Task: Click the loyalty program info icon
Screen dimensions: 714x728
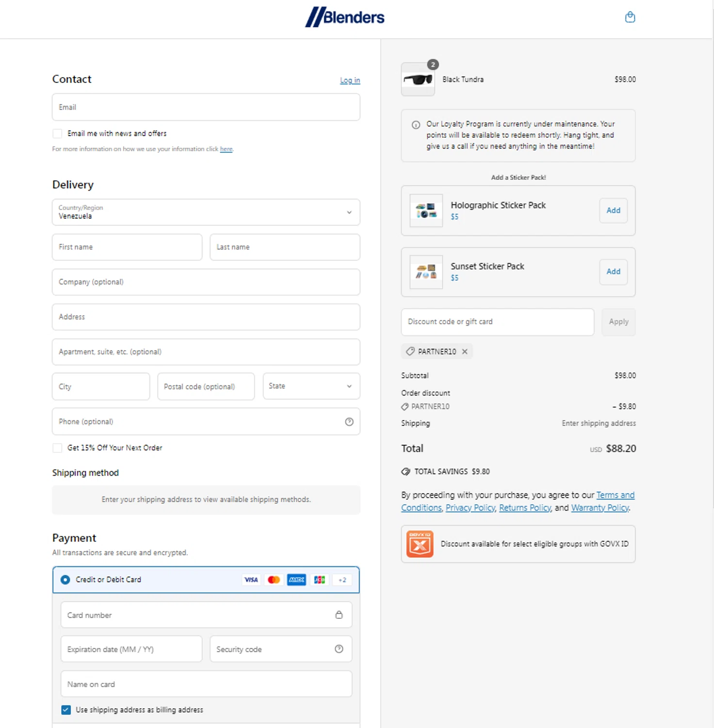Action: click(416, 125)
